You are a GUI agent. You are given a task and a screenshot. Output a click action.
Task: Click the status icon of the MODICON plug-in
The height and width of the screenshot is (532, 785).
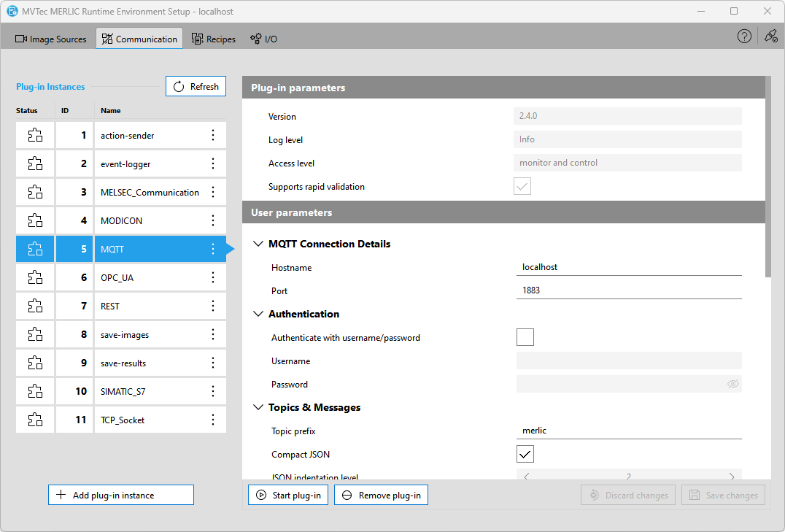35,220
